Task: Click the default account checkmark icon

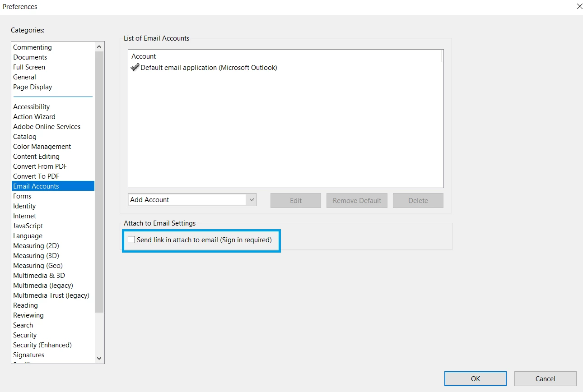Action: tap(135, 67)
